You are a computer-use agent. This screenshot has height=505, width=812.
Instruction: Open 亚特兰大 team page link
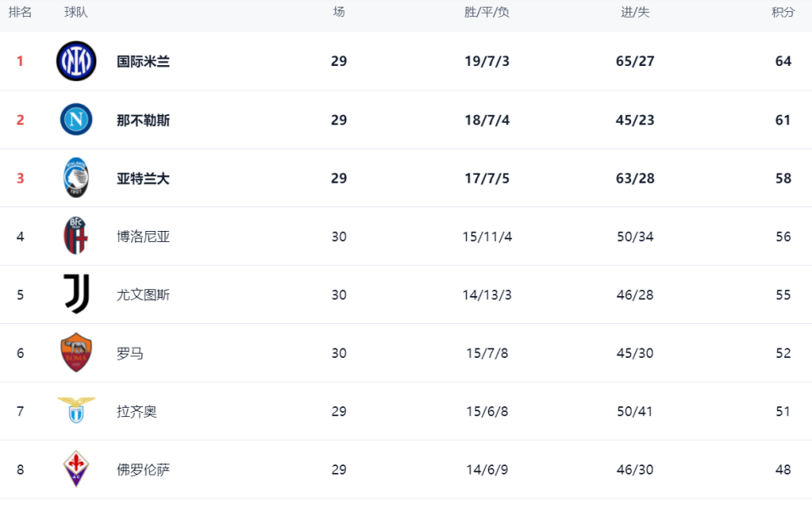143,178
